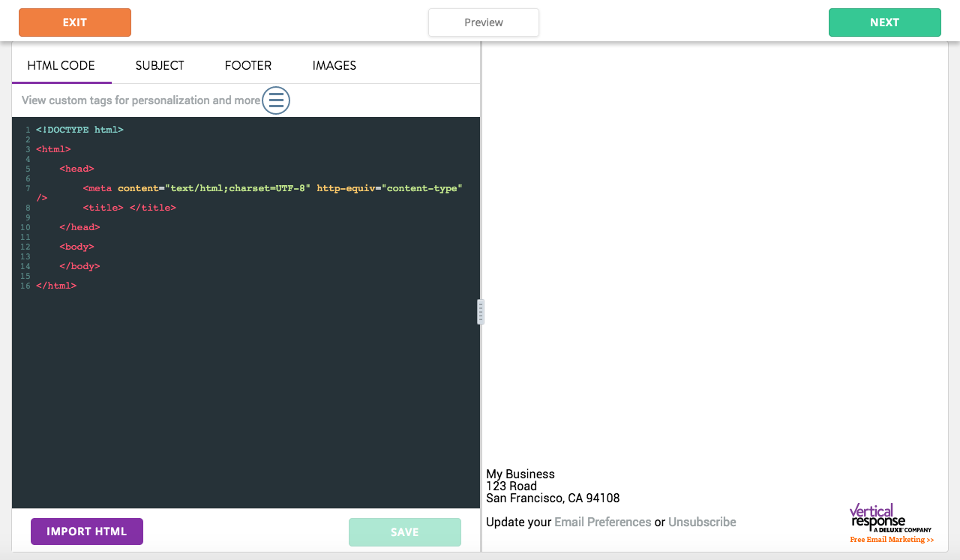Click the orange EXIT button
Screen dimensions: 960x560
click(x=75, y=22)
